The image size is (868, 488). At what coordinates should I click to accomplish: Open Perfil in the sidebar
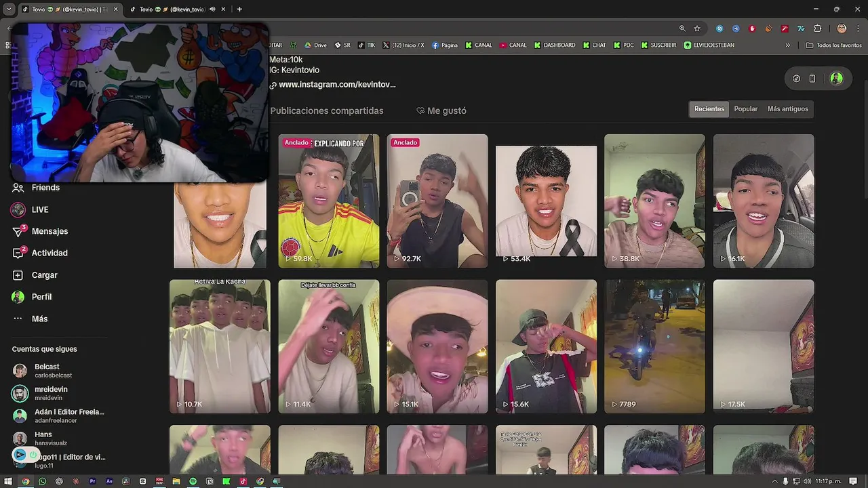(x=33, y=297)
